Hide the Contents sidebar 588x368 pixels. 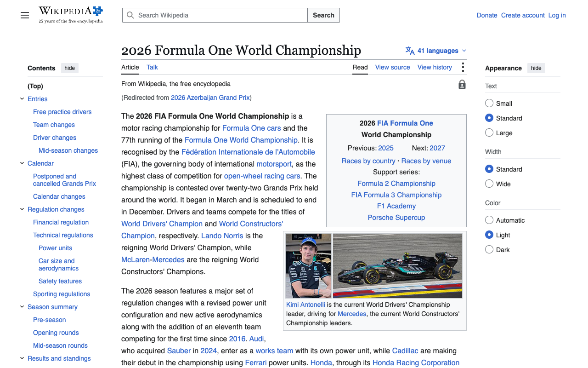pyautogui.click(x=70, y=68)
